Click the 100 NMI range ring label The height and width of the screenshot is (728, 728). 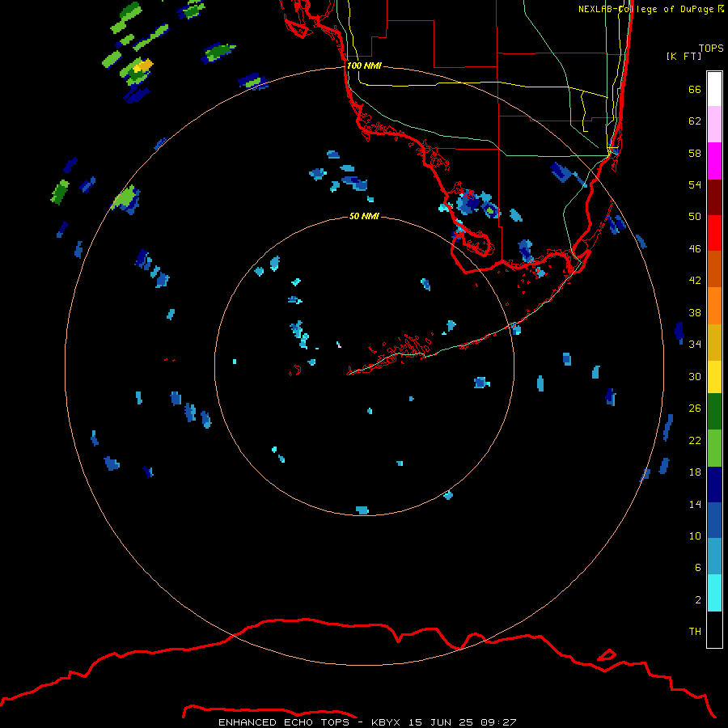pyautogui.click(x=364, y=66)
